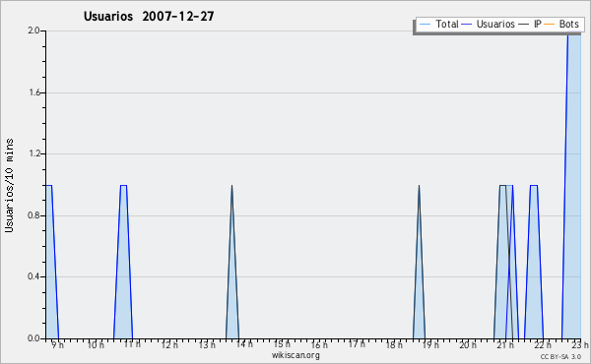Click the CC BY-SA 3.0 license text

tap(560, 356)
